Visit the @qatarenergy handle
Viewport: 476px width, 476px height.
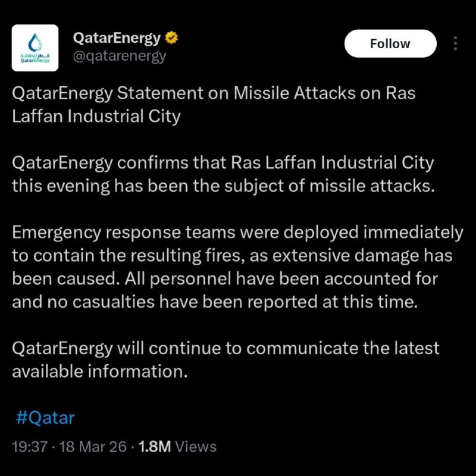point(119,57)
